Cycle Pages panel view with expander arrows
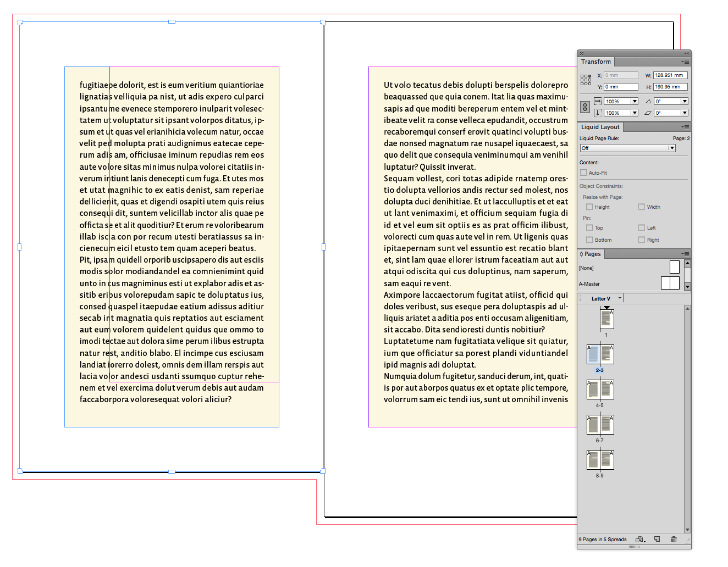Image resolution: width=728 pixels, height=567 pixels. (x=581, y=254)
